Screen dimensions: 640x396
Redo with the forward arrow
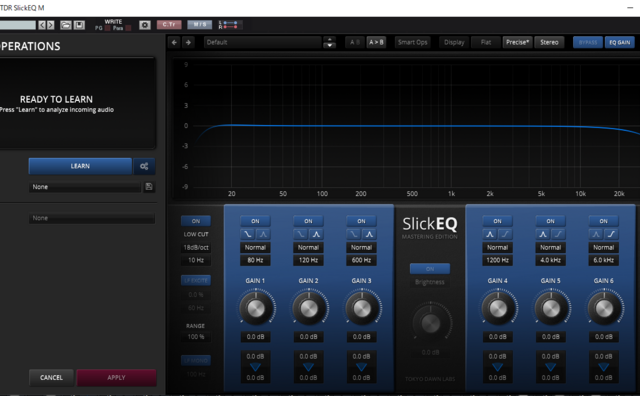coord(188,42)
